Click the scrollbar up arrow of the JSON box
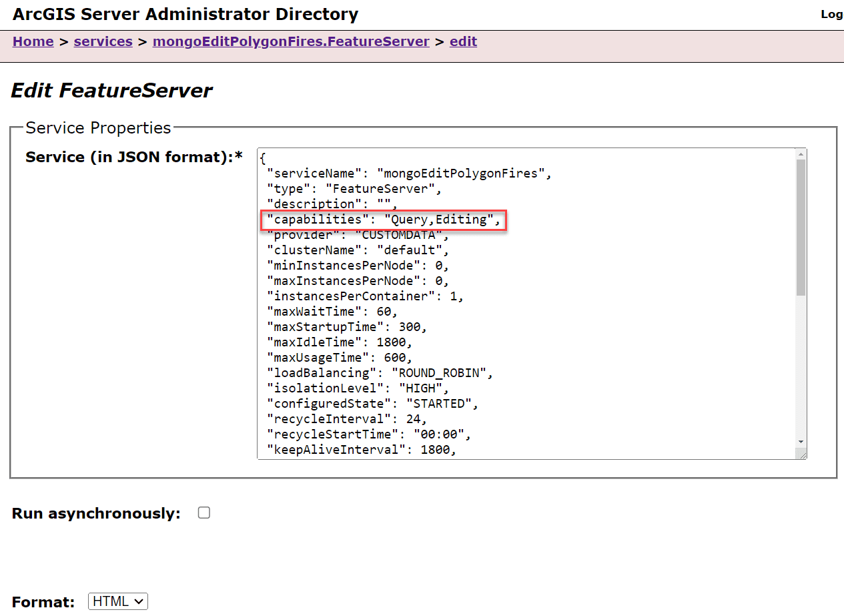 (x=800, y=153)
